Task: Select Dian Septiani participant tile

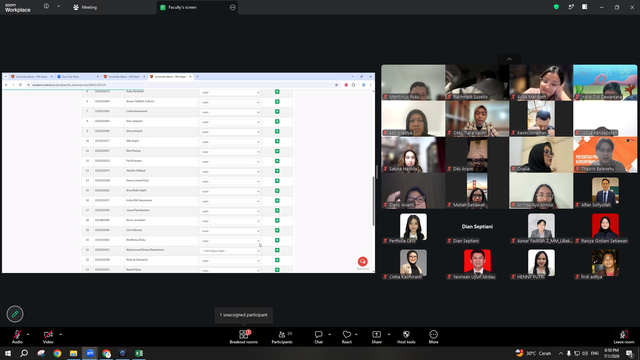Action: [477, 227]
